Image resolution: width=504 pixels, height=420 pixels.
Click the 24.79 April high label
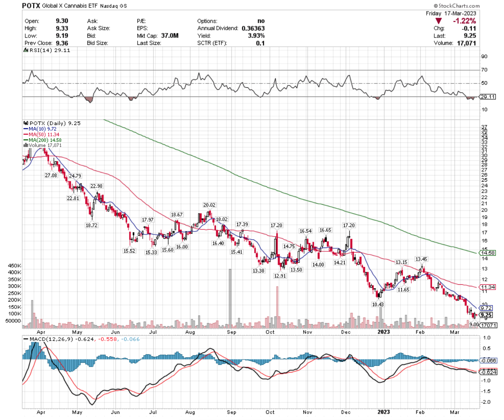[75, 176]
